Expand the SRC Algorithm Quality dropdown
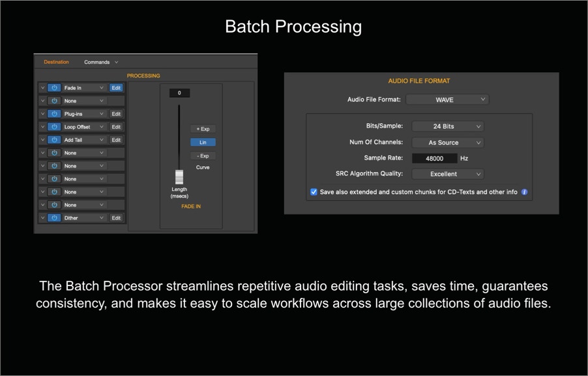This screenshot has width=588, height=376. tap(447, 174)
